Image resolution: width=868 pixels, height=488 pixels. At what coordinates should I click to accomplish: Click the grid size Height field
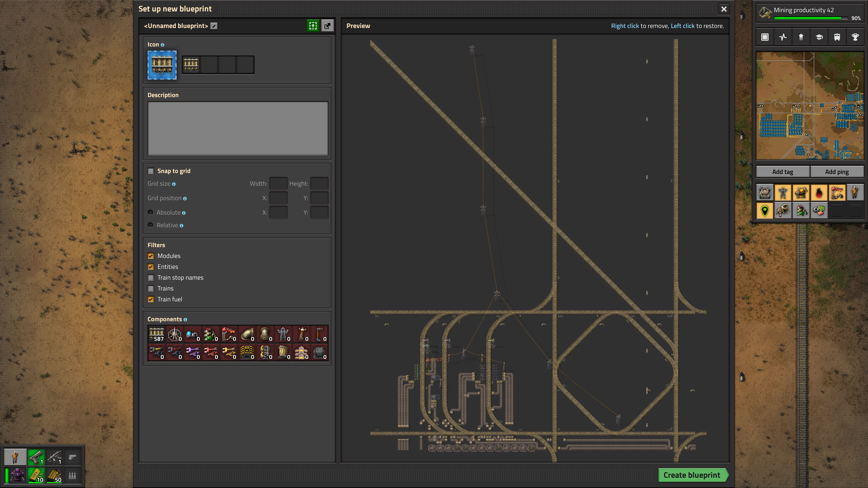coord(319,183)
